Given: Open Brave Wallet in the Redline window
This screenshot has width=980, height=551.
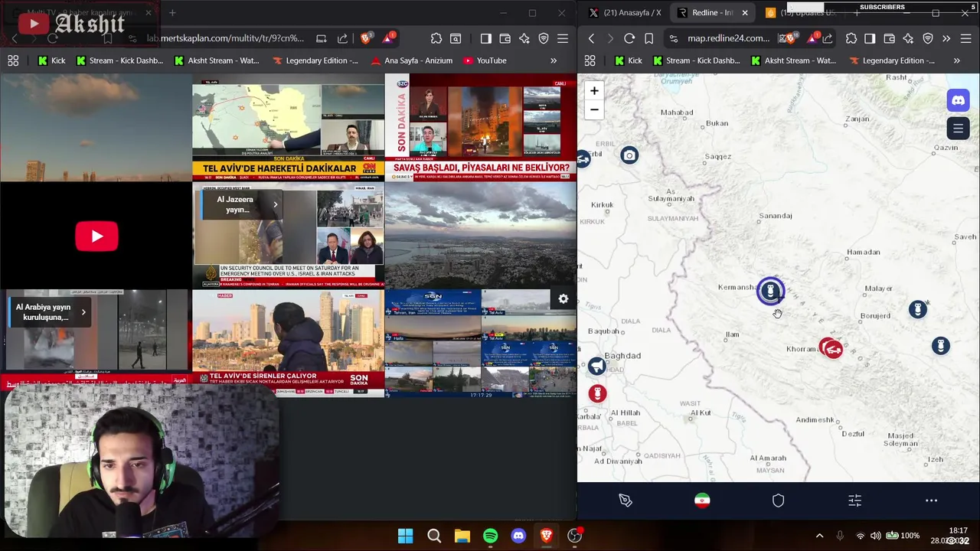Looking at the screenshot, I should pyautogui.click(x=889, y=38).
